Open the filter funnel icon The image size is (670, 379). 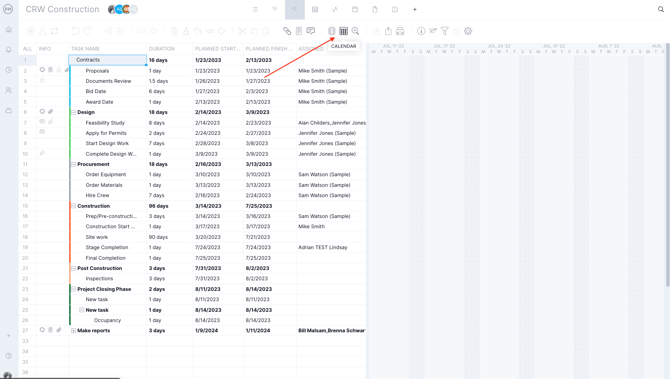445,31
